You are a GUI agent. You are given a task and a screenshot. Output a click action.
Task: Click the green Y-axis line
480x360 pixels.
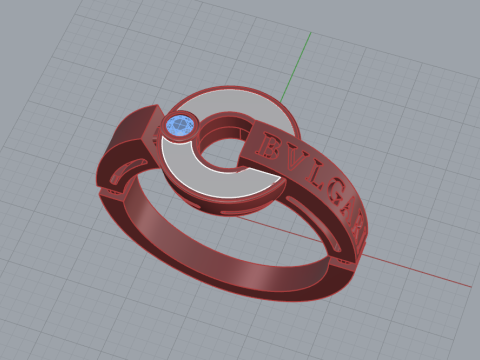pyautogui.click(x=296, y=67)
